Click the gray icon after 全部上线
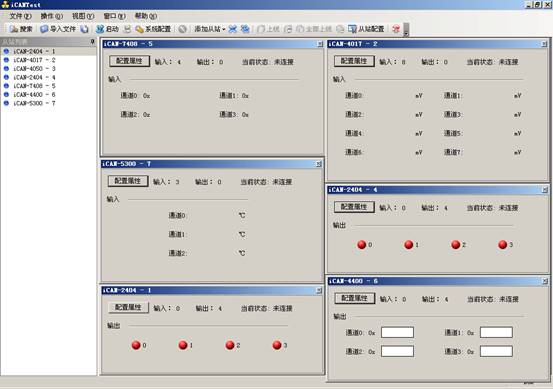Image resolution: width=553 pixels, height=389 pixels. click(x=340, y=29)
